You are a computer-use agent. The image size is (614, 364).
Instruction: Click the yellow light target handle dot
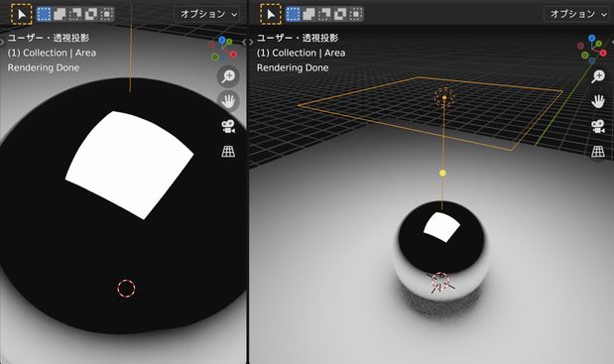[x=442, y=173]
